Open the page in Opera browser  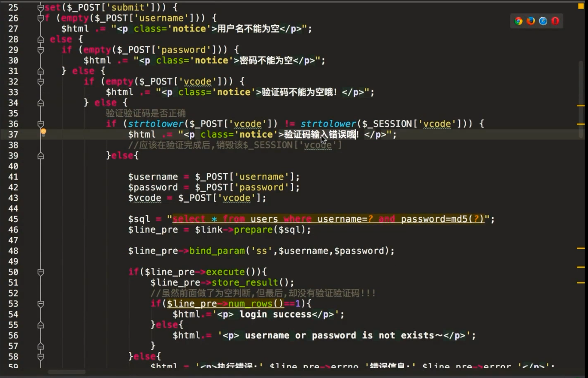[555, 21]
